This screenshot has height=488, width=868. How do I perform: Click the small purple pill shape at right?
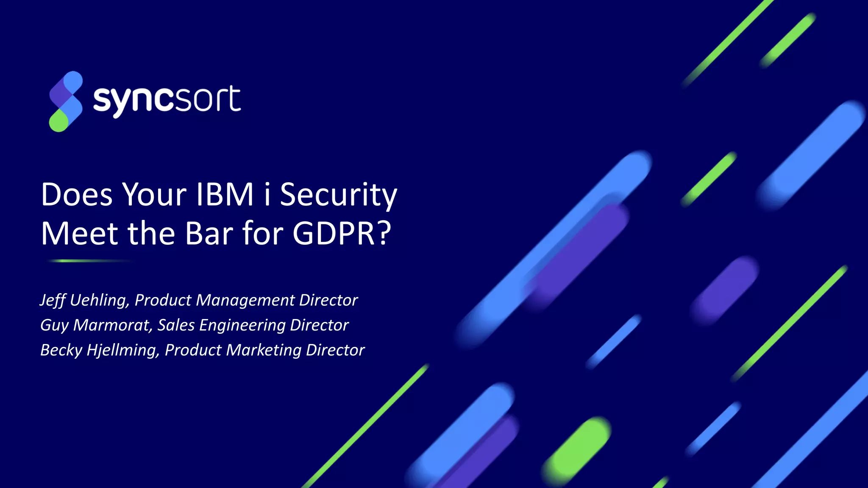(x=725, y=289)
